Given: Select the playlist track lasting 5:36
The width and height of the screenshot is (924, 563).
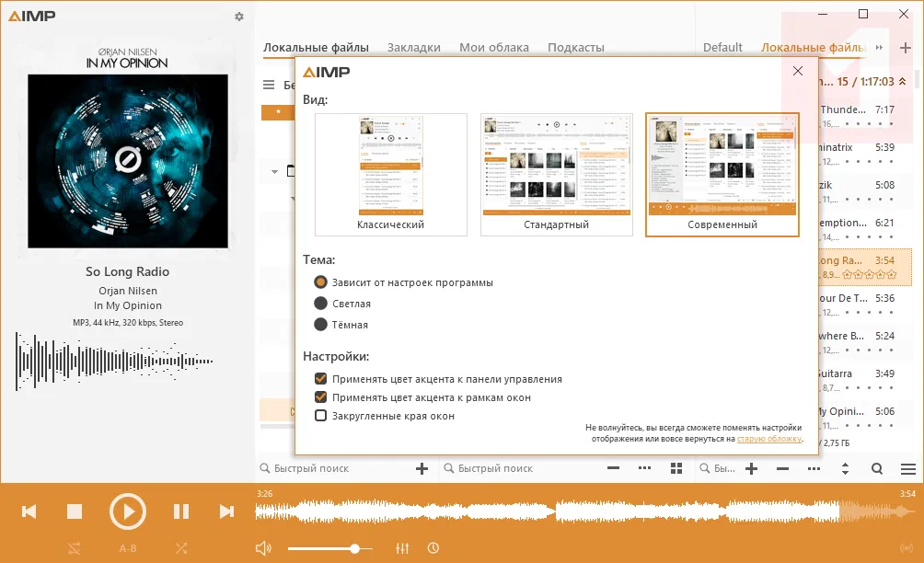Looking at the screenshot, I should point(864,304).
